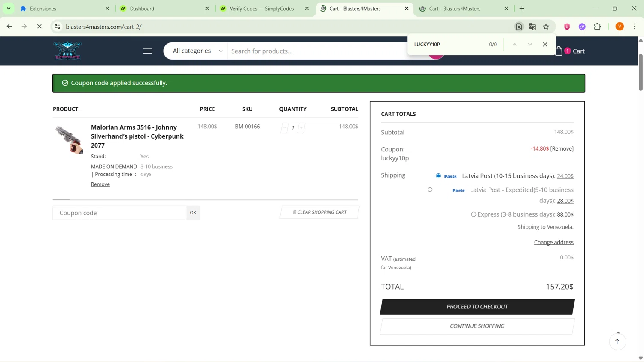Viewport: 644px width, 362px height.
Task: Click Proceed to Checkout
Action: 477,307
